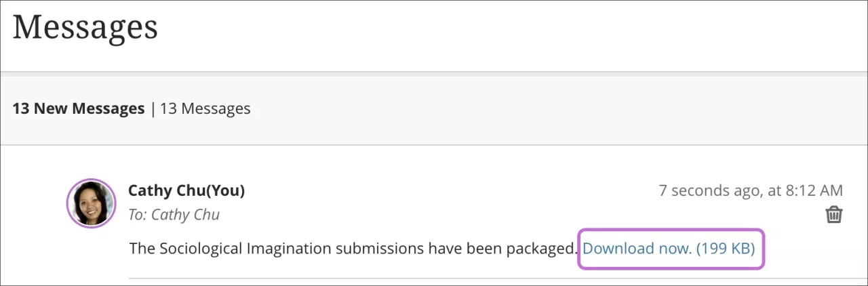This screenshot has height=286, width=868.
Task: Click the packaged submissions message text
Action: [353, 249]
